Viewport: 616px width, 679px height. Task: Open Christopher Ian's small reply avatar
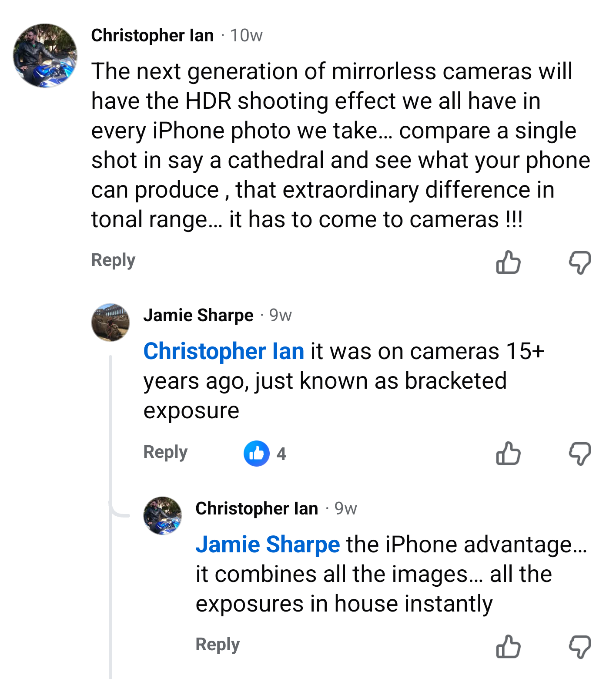point(163,516)
